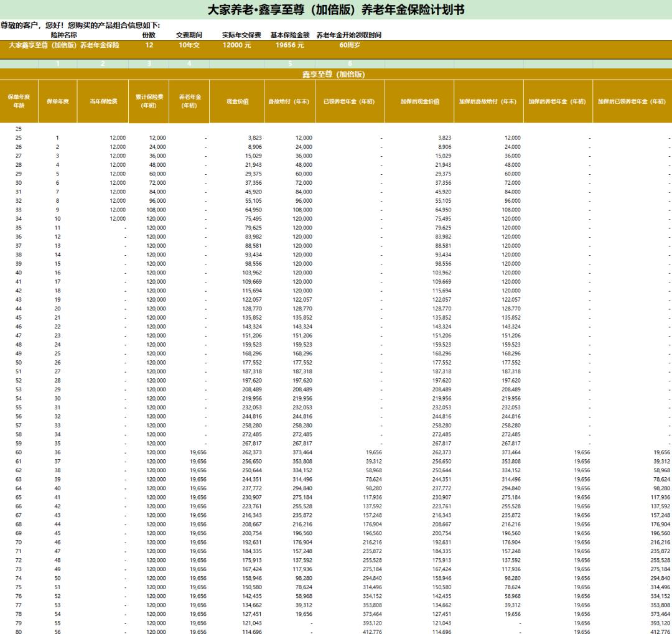Click the numbered cell 1 above 保单年度

click(x=59, y=63)
